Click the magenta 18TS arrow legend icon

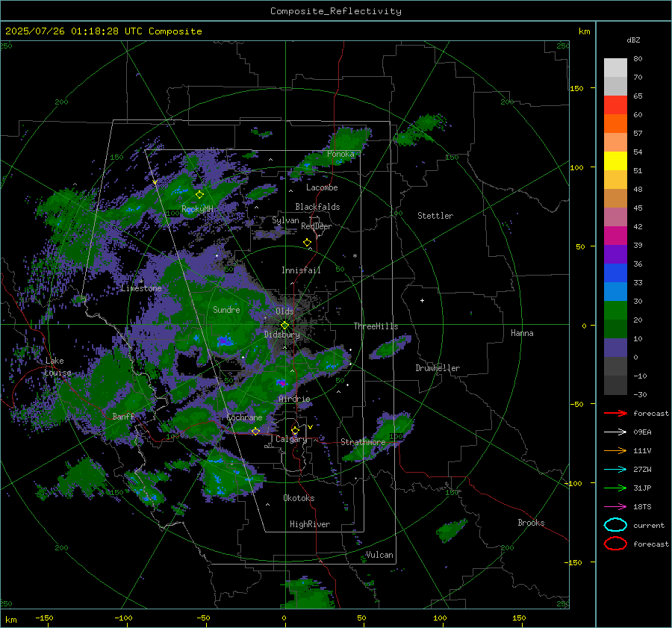pos(615,506)
